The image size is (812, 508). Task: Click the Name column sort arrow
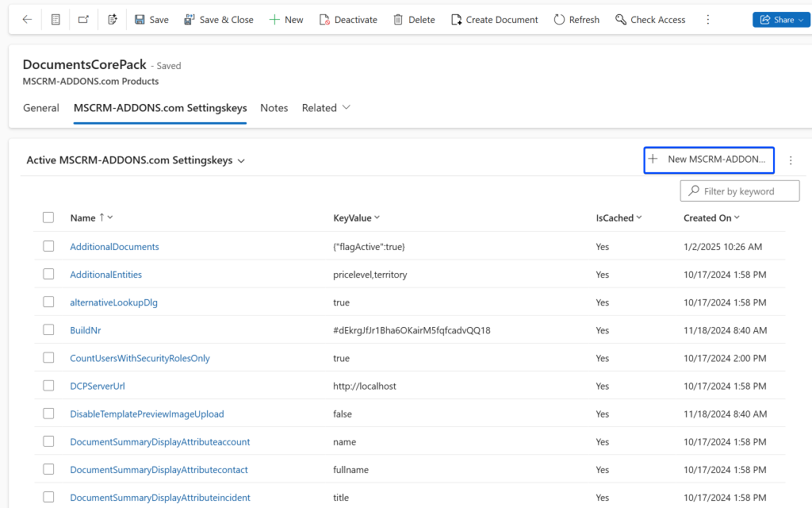click(102, 217)
